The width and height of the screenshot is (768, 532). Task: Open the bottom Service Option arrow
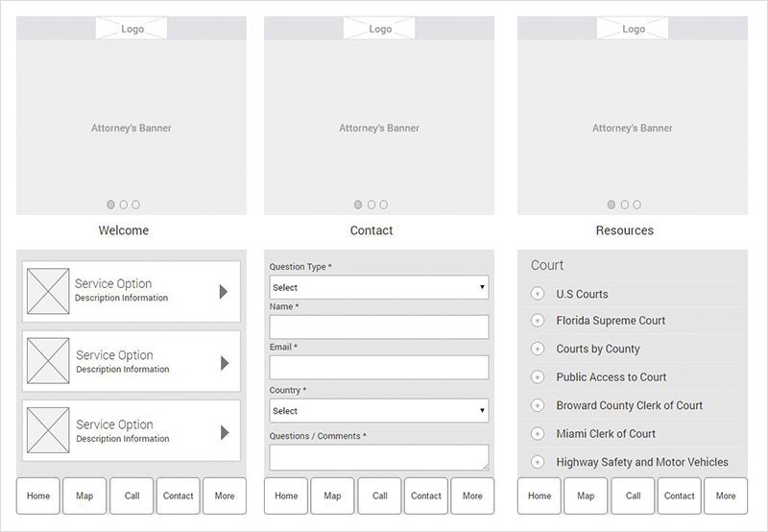coord(225,432)
